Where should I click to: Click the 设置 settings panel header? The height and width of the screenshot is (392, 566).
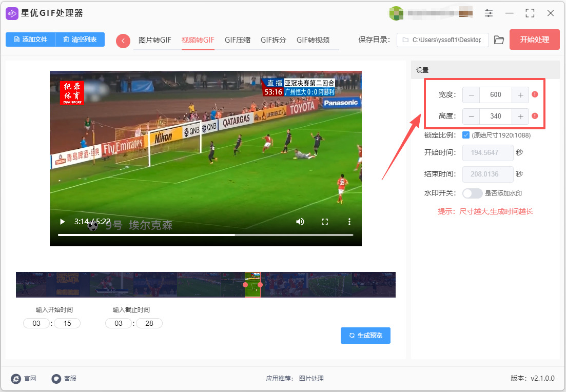(x=485, y=70)
